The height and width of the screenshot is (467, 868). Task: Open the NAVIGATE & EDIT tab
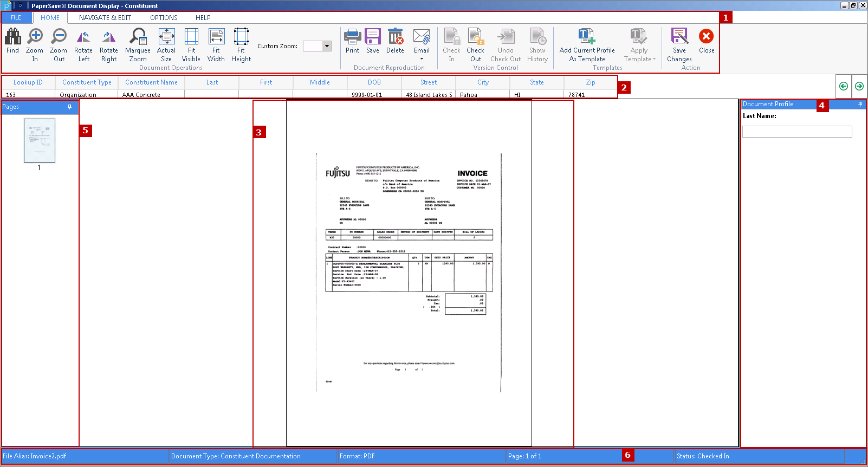105,17
